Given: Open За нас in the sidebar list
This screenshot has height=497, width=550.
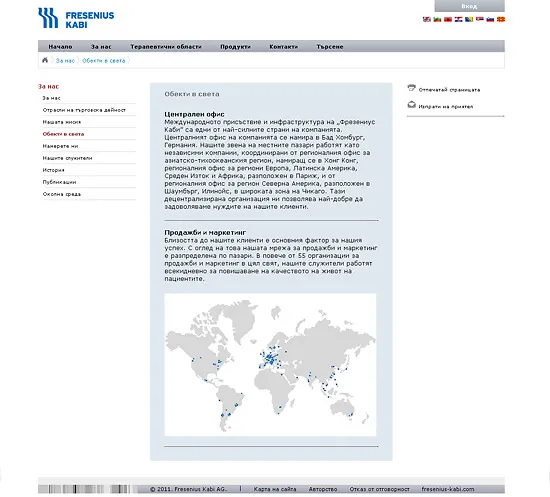Looking at the screenshot, I should point(52,98).
